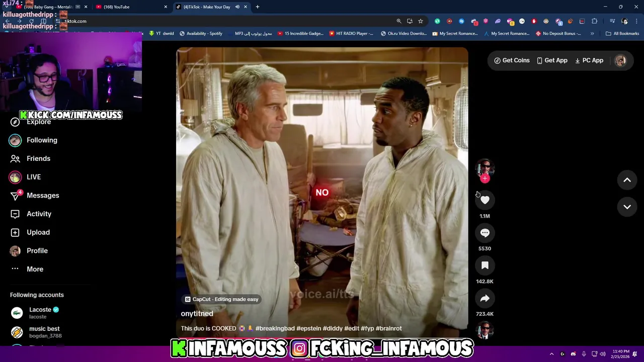
Task: Open 15 Incredible Gadge... bookmark
Action: point(300,34)
